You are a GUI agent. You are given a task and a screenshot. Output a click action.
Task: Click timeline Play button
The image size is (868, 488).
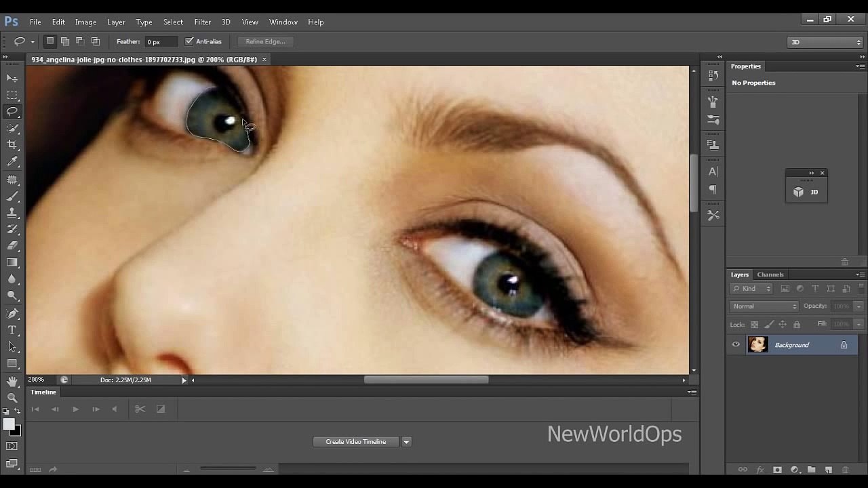[x=75, y=409]
